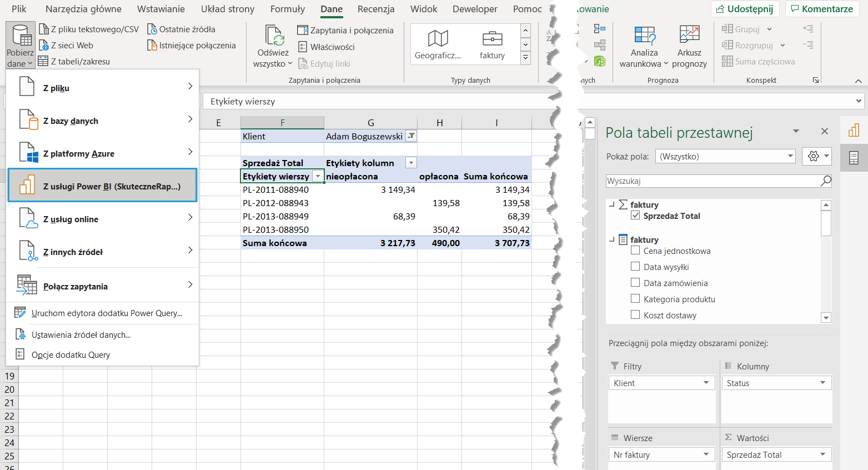Click the Arkusz prognozy icon
Viewport: 868px width, 470px height.
pos(689,37)
